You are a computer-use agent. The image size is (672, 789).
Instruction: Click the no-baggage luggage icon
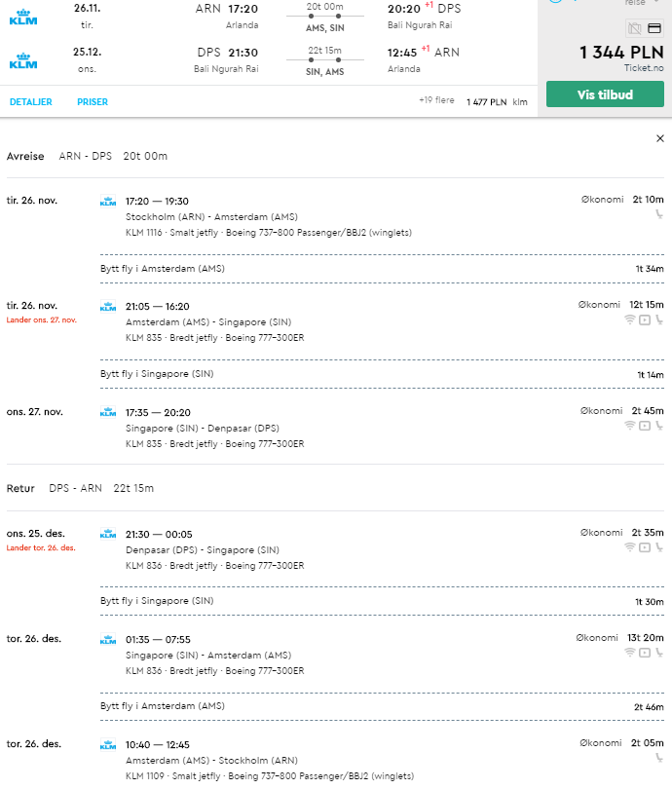[x=635, y=28]
